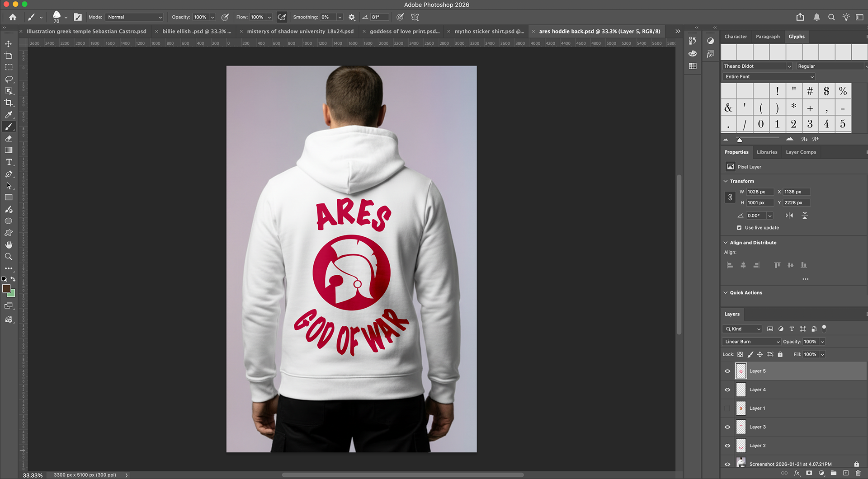The width and height of the screenshot is (868, 479).
Task: Collapse the Transform section
Action: (x=726, y=181)
